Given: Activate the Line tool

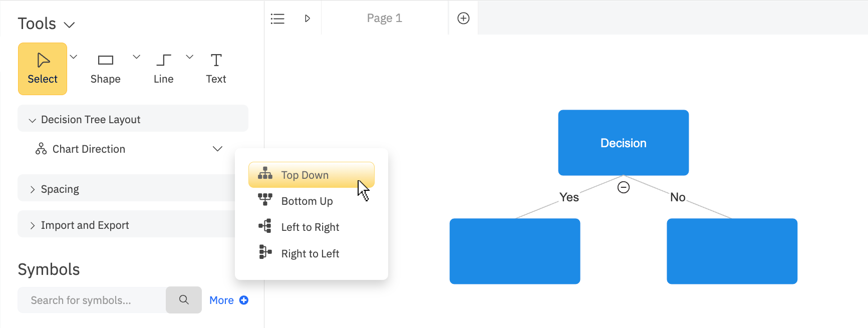Looking at the screenshot, I should 163,68.
